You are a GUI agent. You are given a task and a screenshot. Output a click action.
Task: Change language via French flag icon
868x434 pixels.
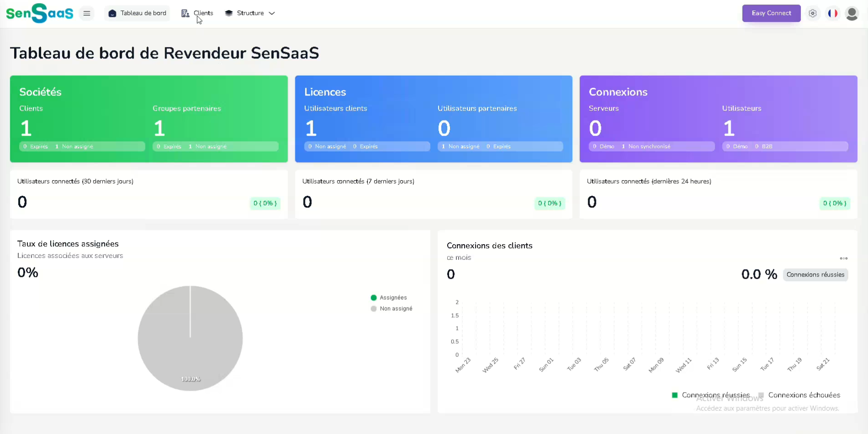[833, 13]
